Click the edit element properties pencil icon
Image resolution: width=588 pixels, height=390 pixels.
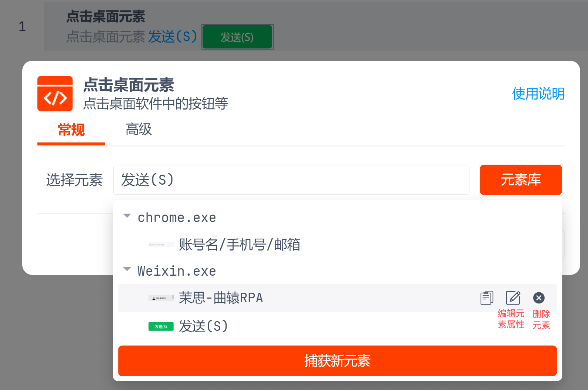pyautogui.click(x=513, y=298)
